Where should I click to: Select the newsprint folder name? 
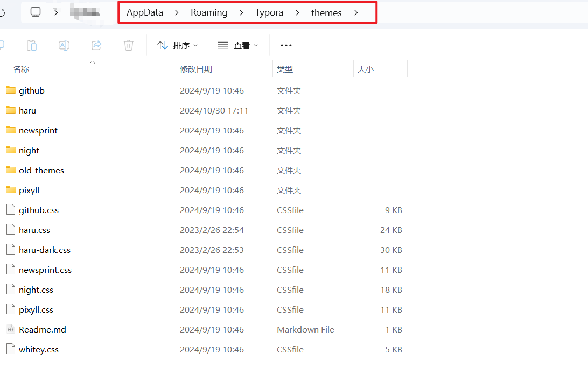coord(38,130)
